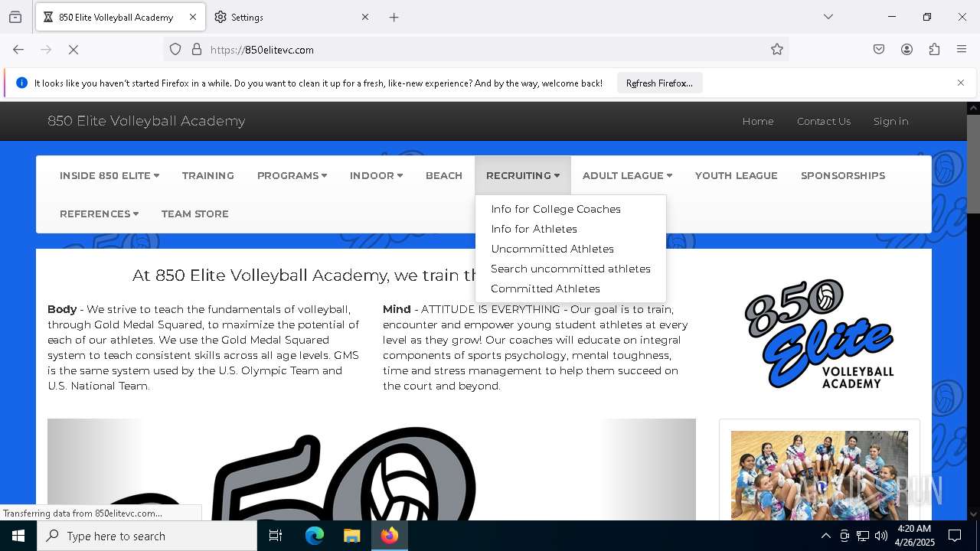The image size is (980, 551).
Task: Open Firefox View recent browsing icon
Action: point(15,17)
